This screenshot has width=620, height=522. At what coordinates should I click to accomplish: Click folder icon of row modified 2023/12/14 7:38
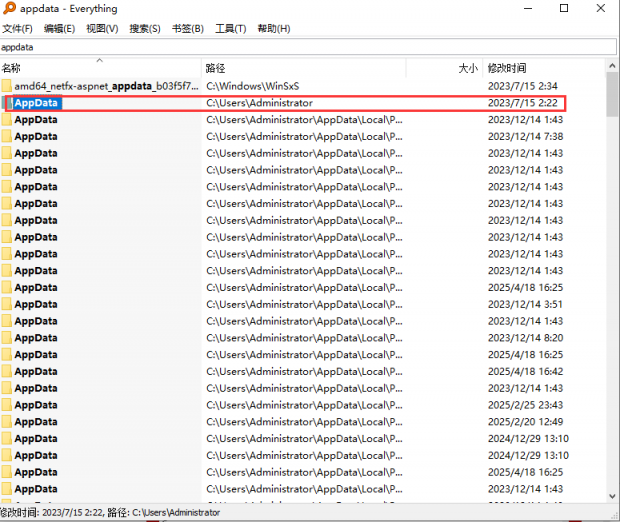(x=7, y=136)
